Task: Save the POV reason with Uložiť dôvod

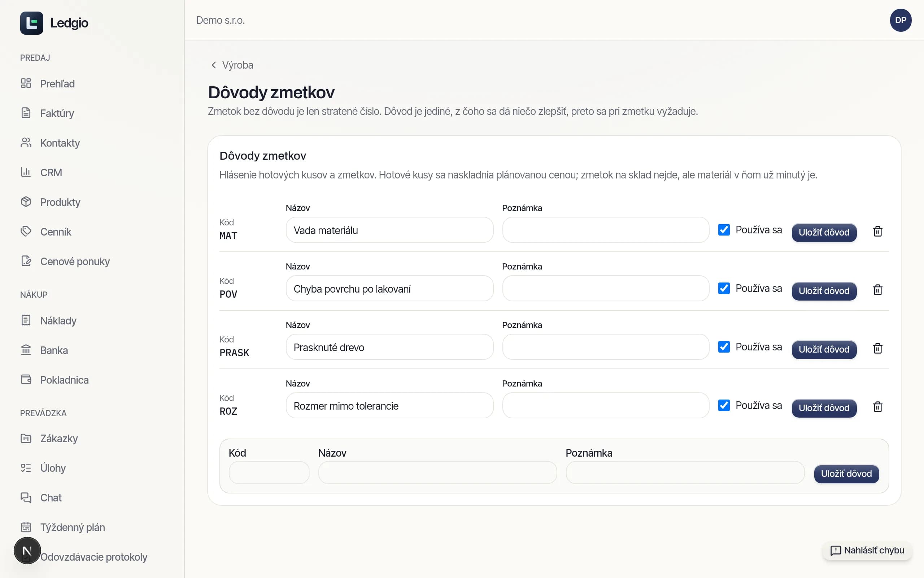Action: click(824, 291)
